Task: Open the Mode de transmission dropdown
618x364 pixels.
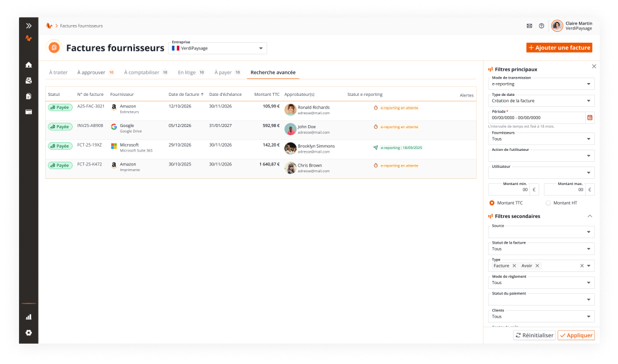Action: (x=542, y=84)
